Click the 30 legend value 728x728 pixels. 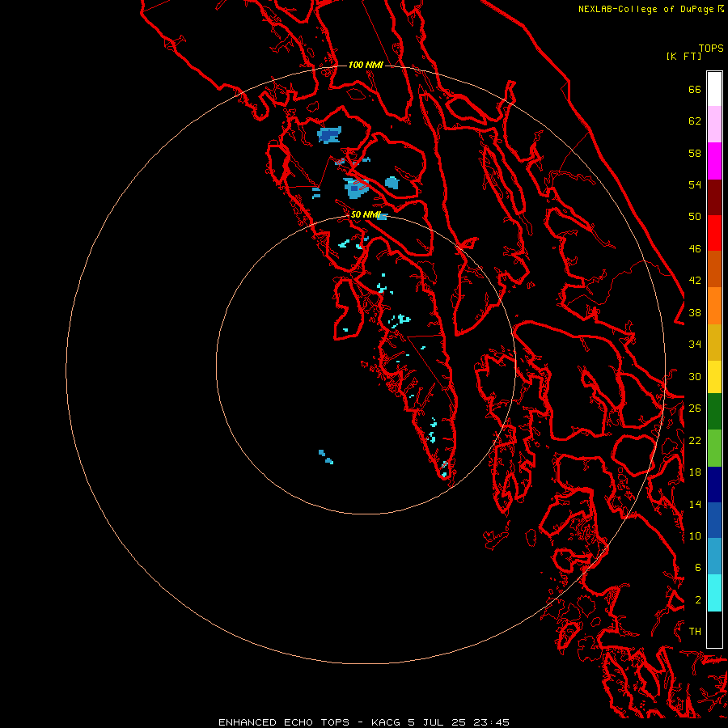click(x=695, y=376)
